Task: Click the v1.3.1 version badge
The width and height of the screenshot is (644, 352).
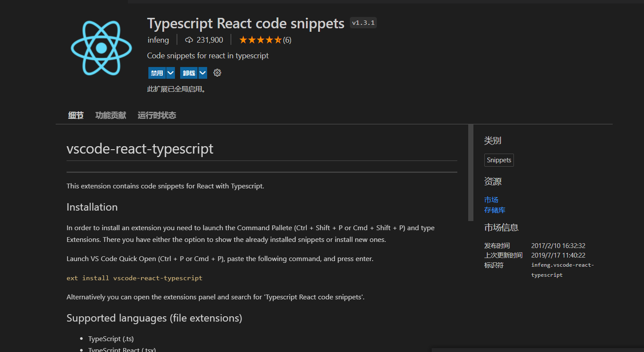Action: [363, 23]
